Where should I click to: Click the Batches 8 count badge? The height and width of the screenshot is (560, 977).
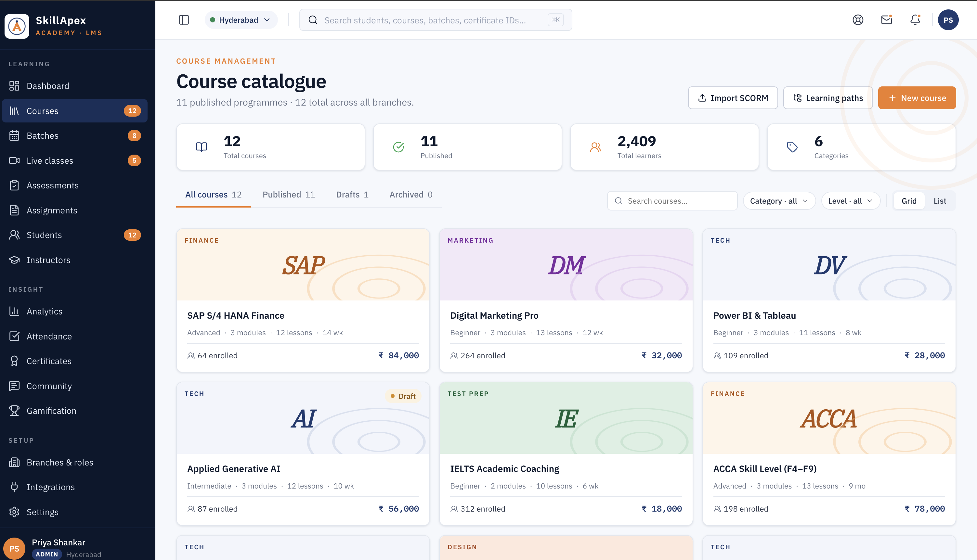[x=134, y=135]
